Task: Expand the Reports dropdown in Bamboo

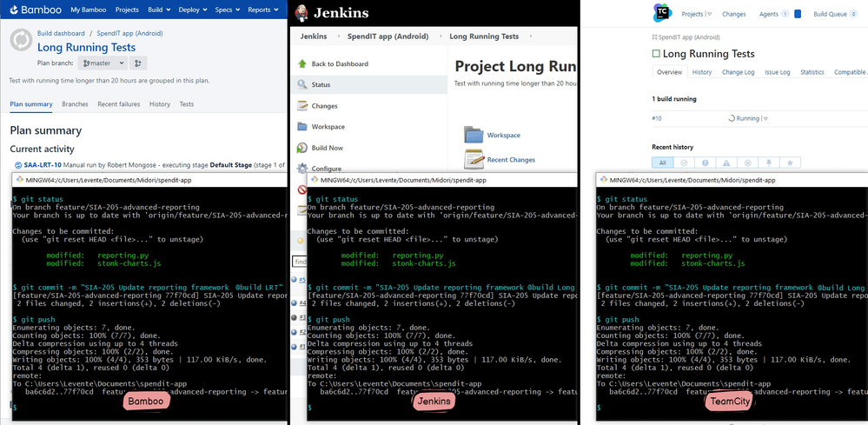Action: 263,10
